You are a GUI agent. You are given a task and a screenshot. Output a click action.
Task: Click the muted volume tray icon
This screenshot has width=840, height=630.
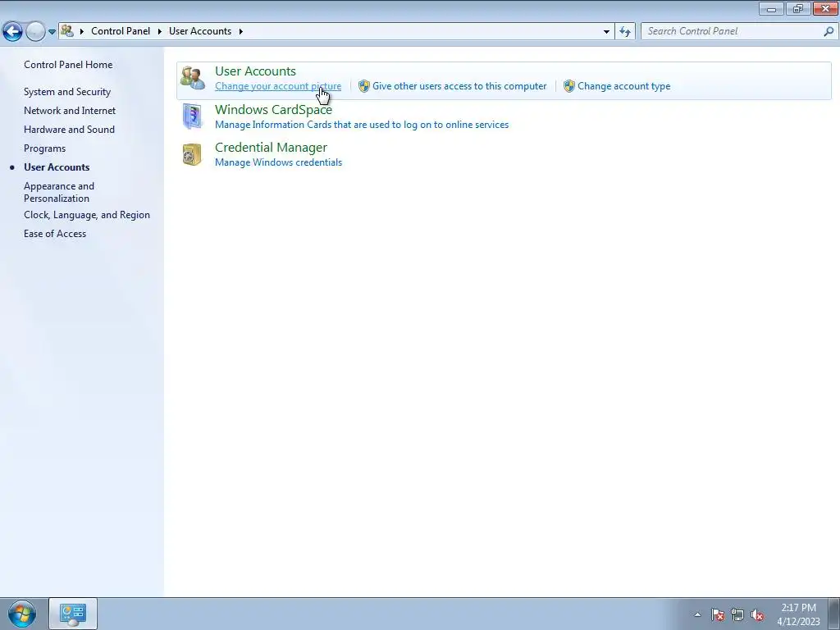click(757, 614)
